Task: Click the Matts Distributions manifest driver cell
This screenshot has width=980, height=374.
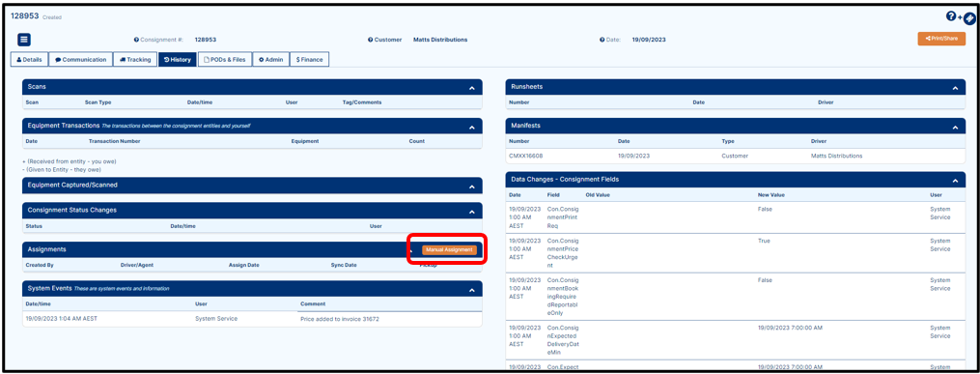Action: click(836, 156)
